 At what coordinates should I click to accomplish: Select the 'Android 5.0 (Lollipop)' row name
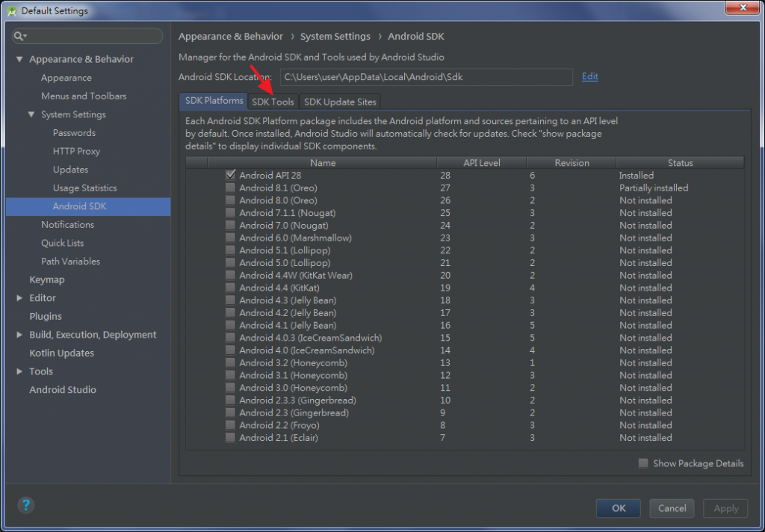pos(285,262)
